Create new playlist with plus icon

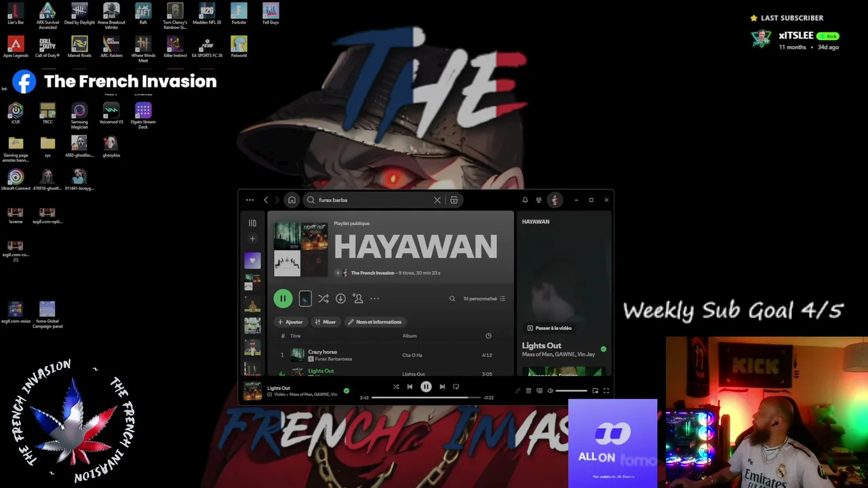252,239
